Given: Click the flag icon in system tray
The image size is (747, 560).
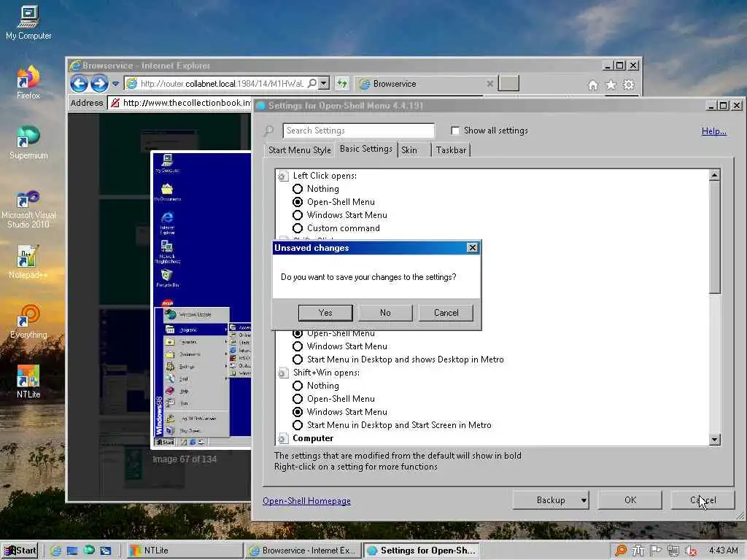Looking at the screenshot, I should [x=656, y=551].
